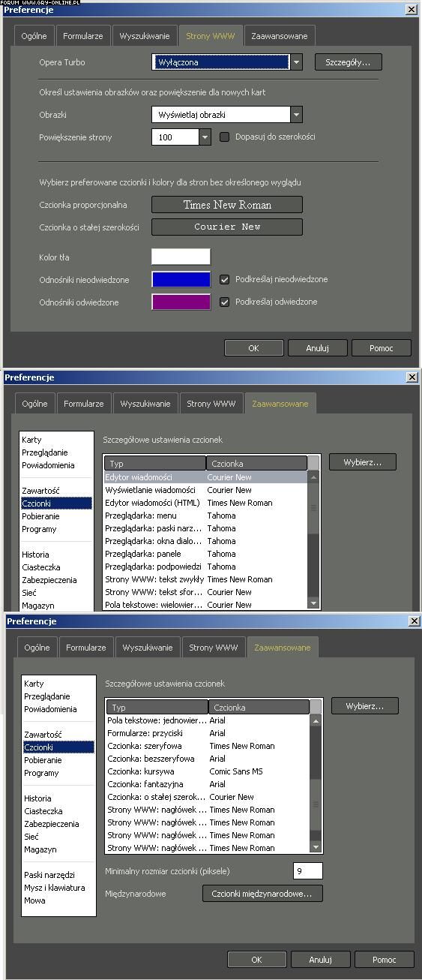
Task: Open Wyszukiwanie tab in the Opera Turbo window
Action: coord(145,36)
